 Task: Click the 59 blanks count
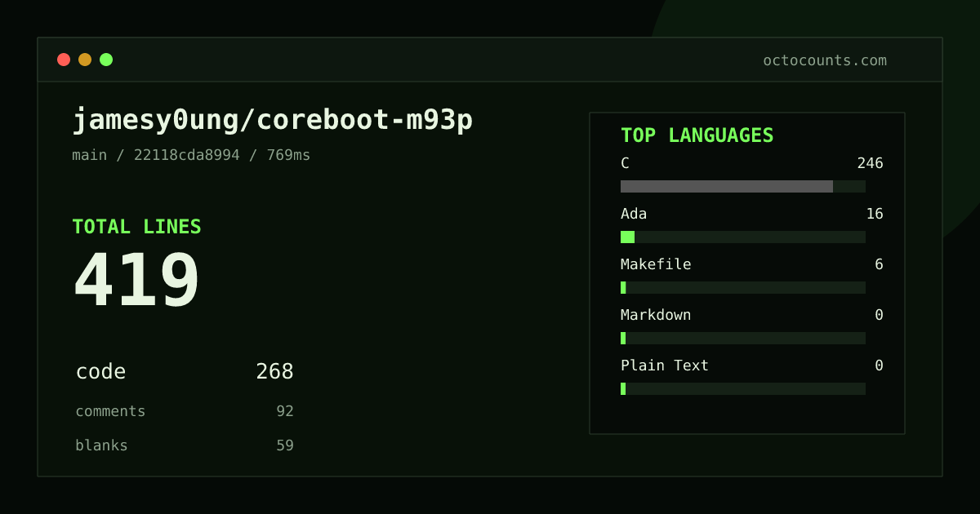285,445
